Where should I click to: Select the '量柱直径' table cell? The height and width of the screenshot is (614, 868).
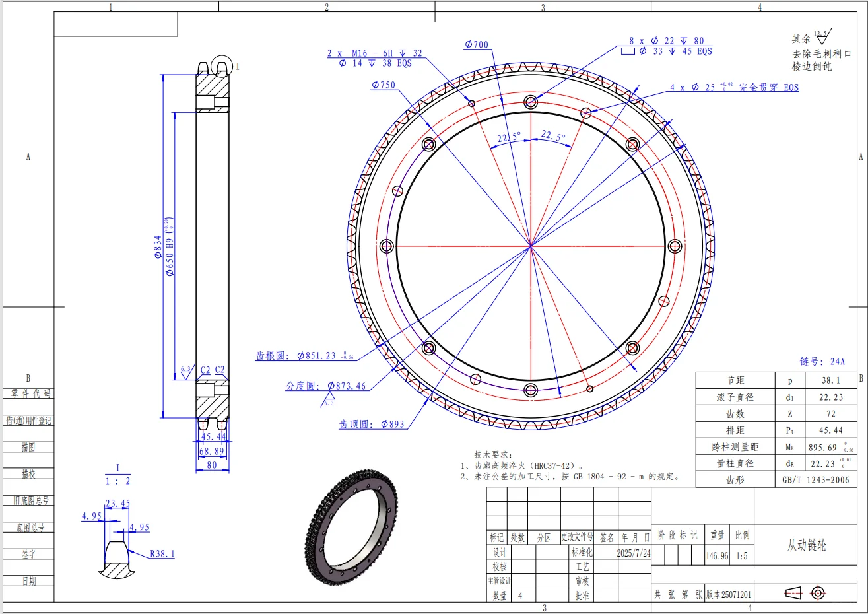[735, 463]
